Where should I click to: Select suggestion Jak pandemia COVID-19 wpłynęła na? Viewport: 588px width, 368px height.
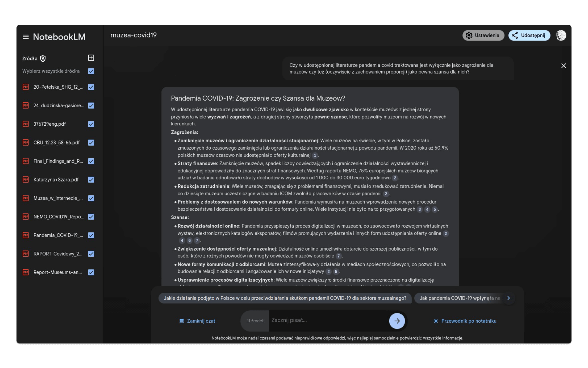pyautogui.click(x=459, y=298)
